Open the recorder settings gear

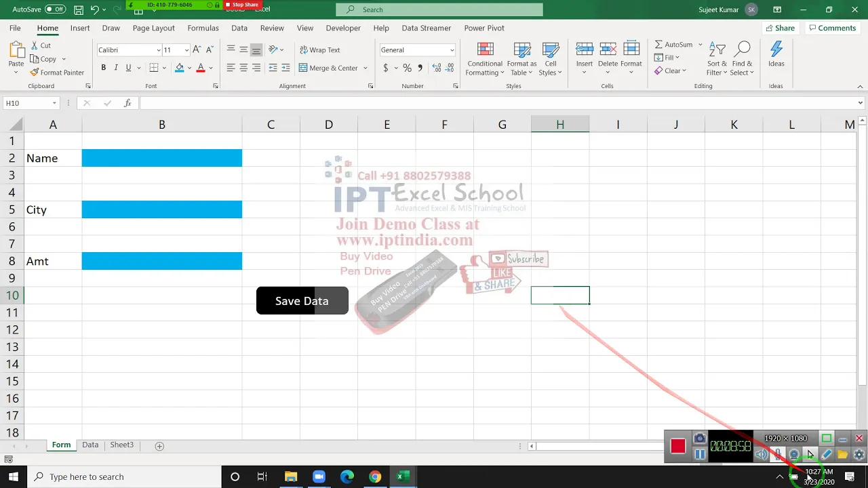(x=859, y=454)
